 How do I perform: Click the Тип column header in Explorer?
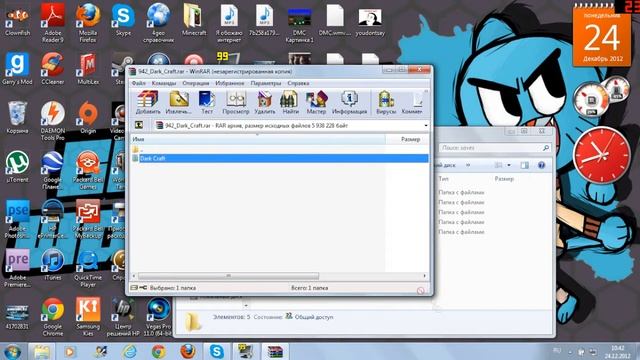[443, 179]
